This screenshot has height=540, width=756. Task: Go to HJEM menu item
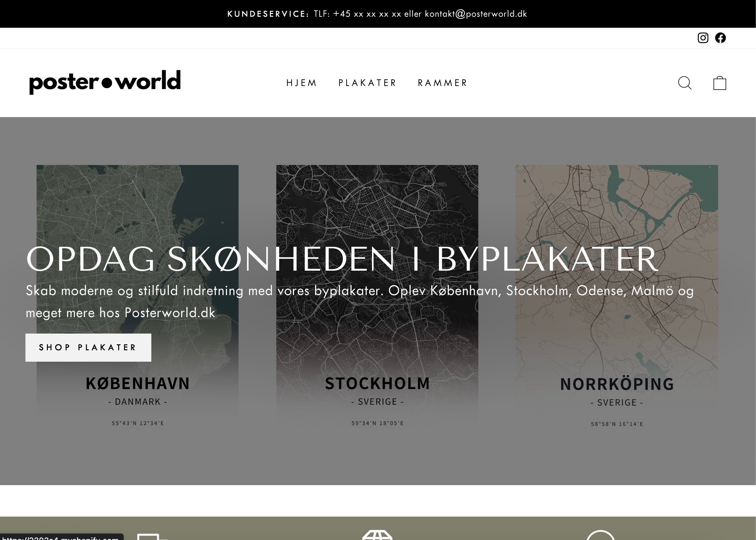coord(301,83)
